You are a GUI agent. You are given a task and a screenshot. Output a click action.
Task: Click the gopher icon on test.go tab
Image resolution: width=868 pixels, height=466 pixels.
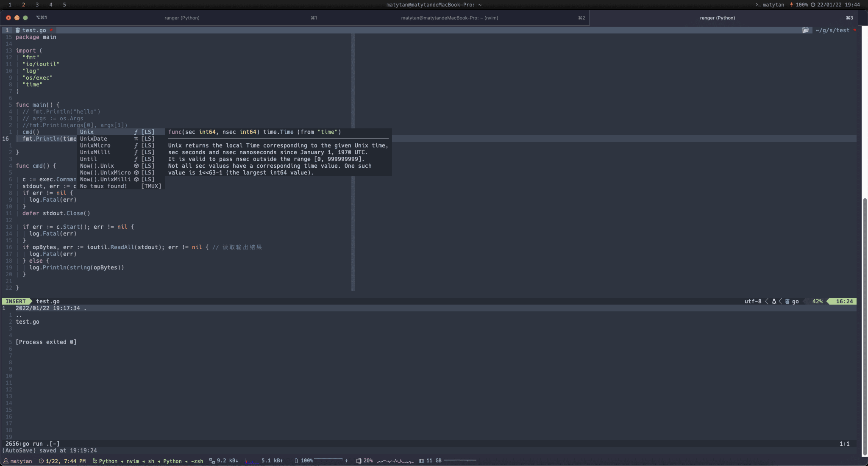pyautogui.click(x=18, y=30)
